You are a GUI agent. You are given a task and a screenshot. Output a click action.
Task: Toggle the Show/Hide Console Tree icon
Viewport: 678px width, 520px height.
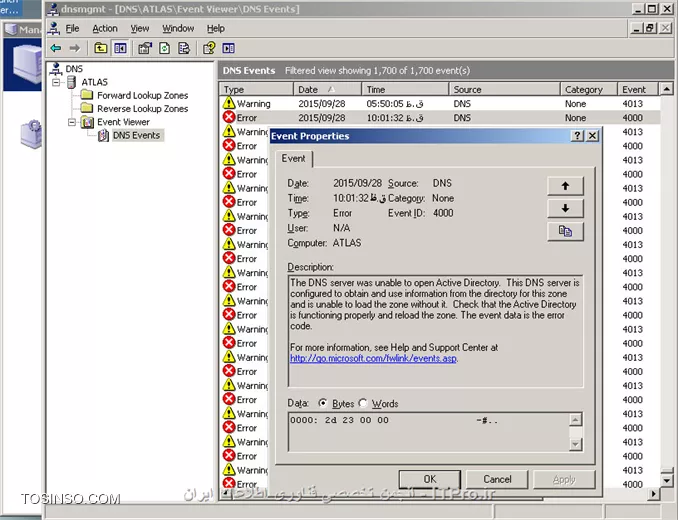click(x=120, y=48)
